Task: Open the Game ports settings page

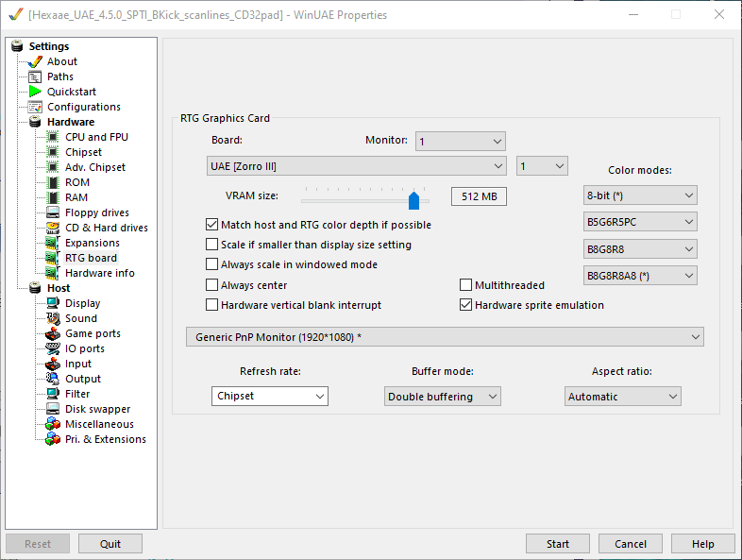Action: click(x=93, y=333)
